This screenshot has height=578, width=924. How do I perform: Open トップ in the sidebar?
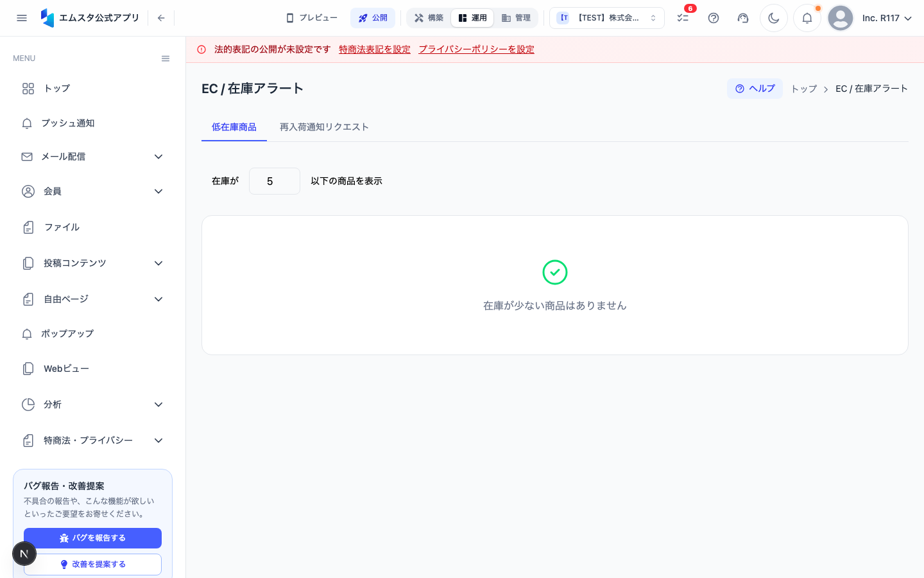pyautogui.click(x=92, y=89)
